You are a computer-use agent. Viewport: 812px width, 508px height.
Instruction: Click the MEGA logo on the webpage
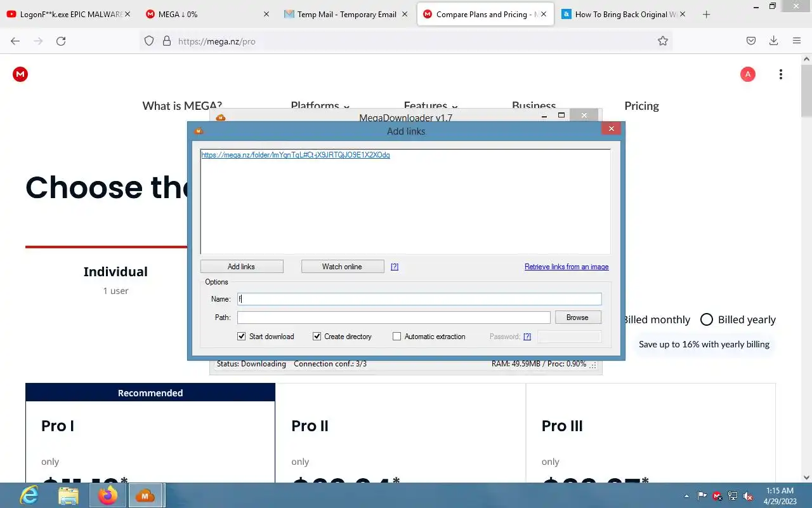click(x=20, y=74)
